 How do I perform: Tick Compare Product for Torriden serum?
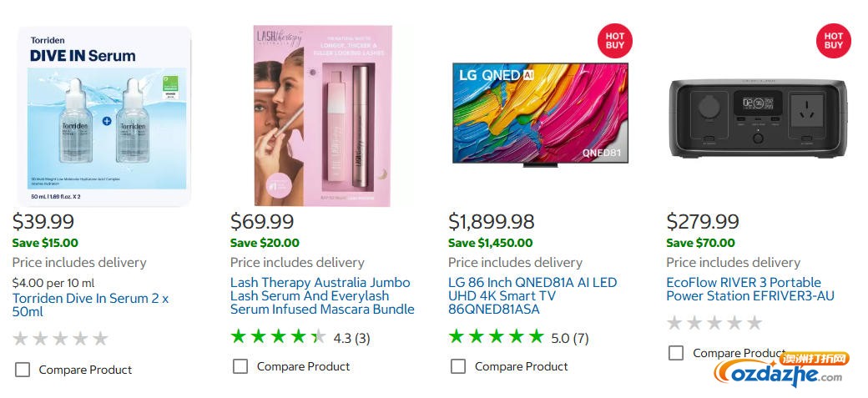click(x=23, y=370)
